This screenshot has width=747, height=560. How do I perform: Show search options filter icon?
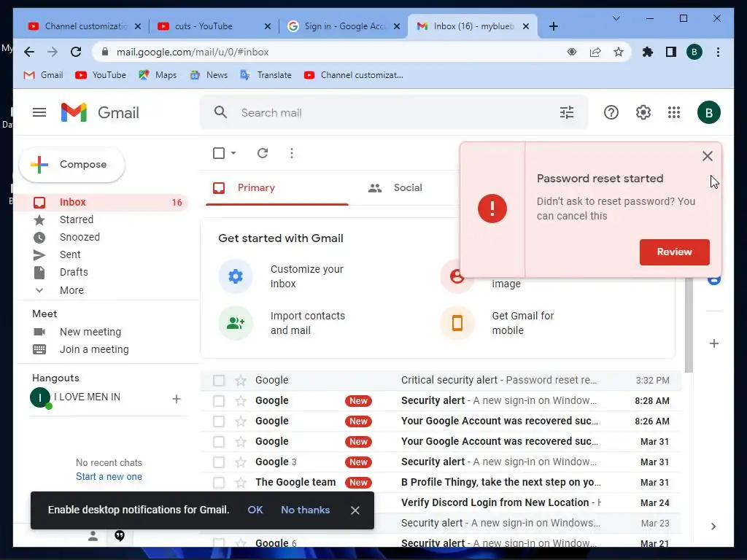coord(566,112)
